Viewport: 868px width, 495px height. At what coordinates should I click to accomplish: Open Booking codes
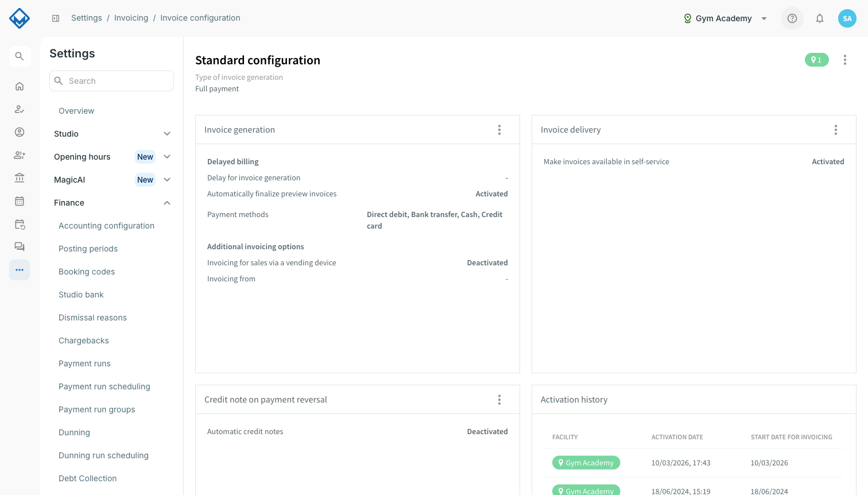pyautogui.click(x=87, y=272)
